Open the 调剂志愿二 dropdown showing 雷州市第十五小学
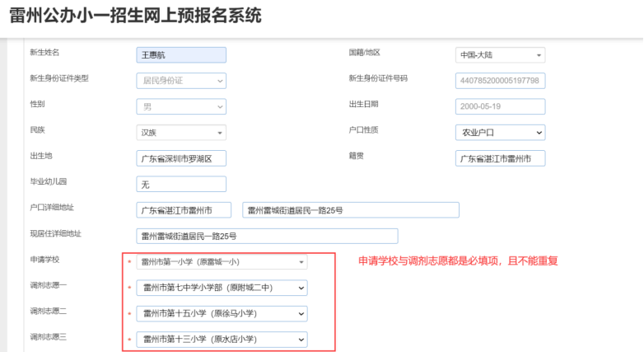644x352 pixels. 222,314
